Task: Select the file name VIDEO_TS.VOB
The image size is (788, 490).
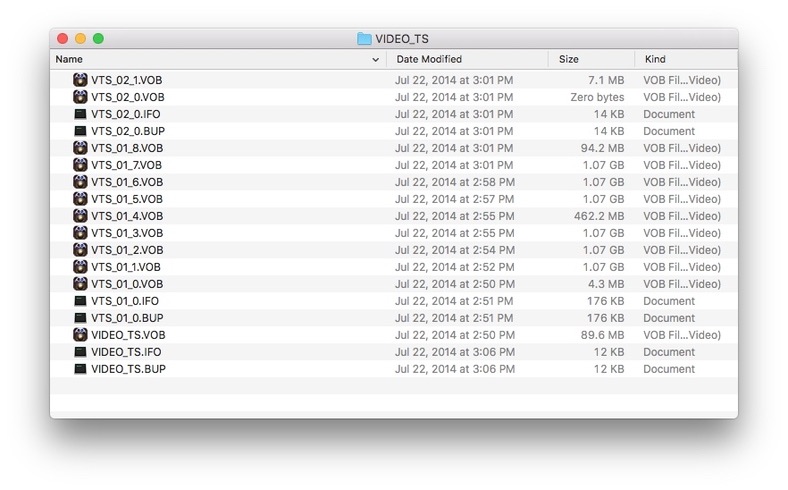Action: coord(128,335)
